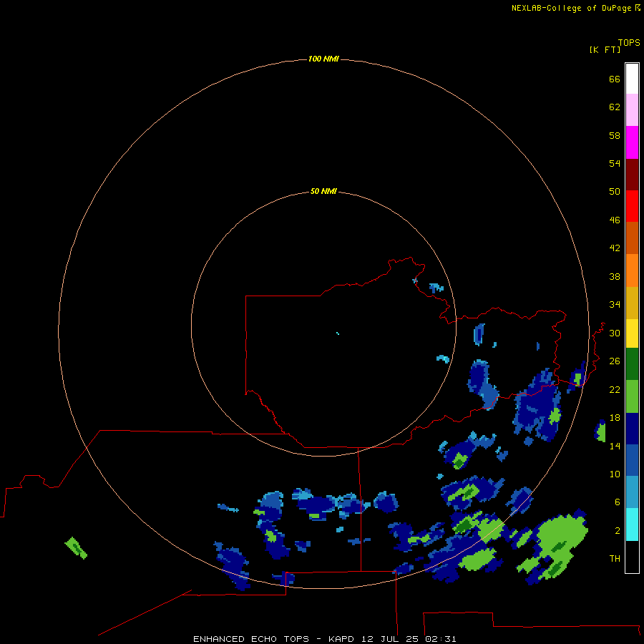
Task: Click the 34 legend value label
Action: (x=615, y=304)
